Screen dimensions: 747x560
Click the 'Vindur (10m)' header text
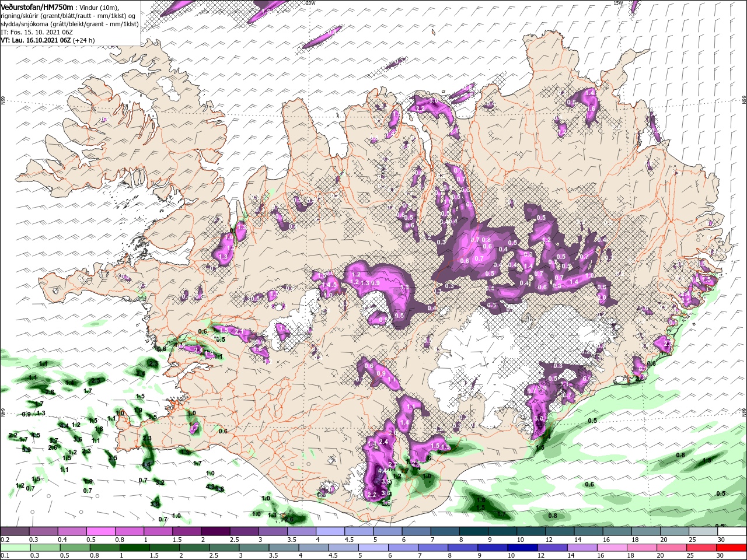coord(99,8)
